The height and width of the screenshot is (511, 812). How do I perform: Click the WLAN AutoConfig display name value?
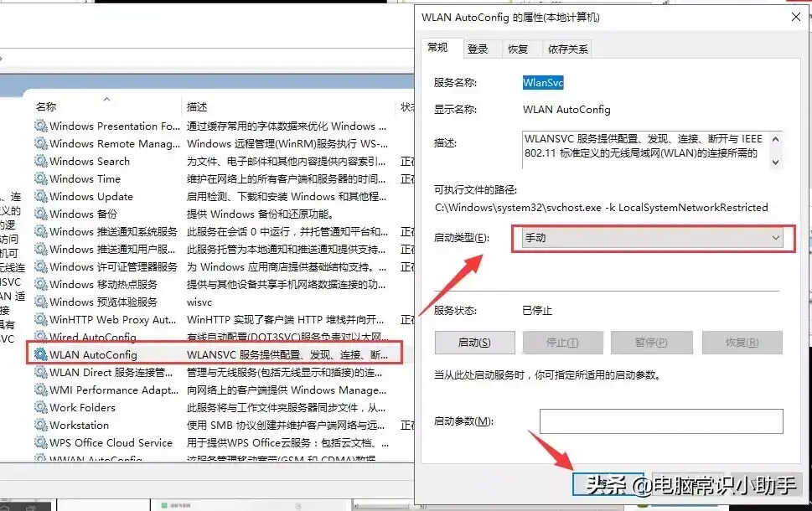click(566, 109)
